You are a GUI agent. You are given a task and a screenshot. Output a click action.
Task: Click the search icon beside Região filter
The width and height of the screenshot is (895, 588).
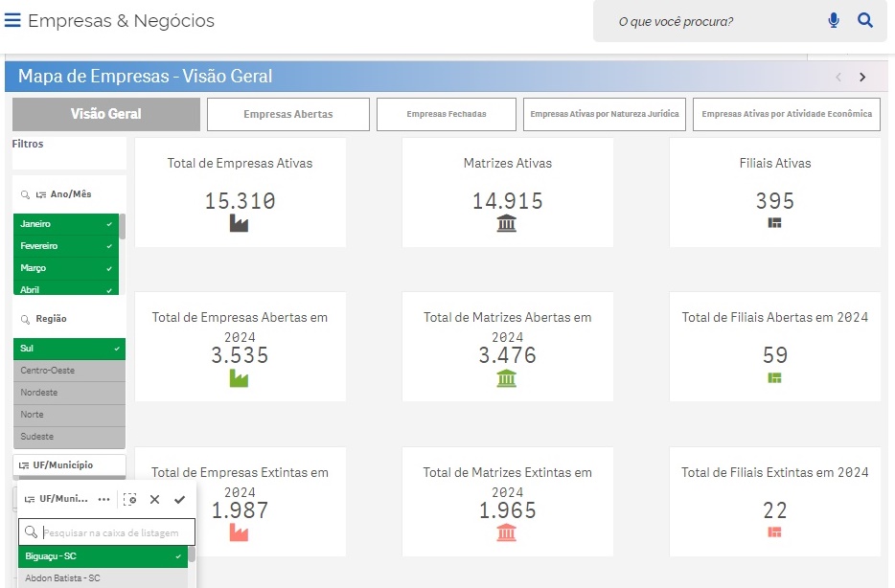25,319
